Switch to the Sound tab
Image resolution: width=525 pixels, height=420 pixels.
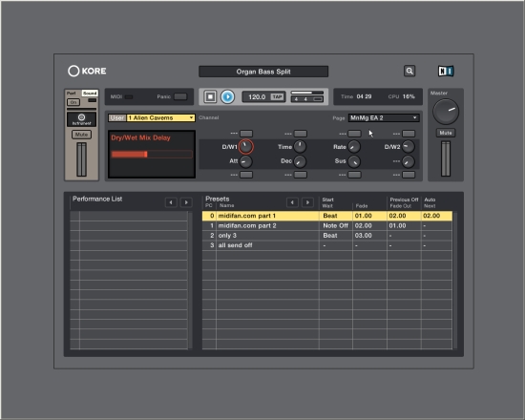tap(90, 94)
